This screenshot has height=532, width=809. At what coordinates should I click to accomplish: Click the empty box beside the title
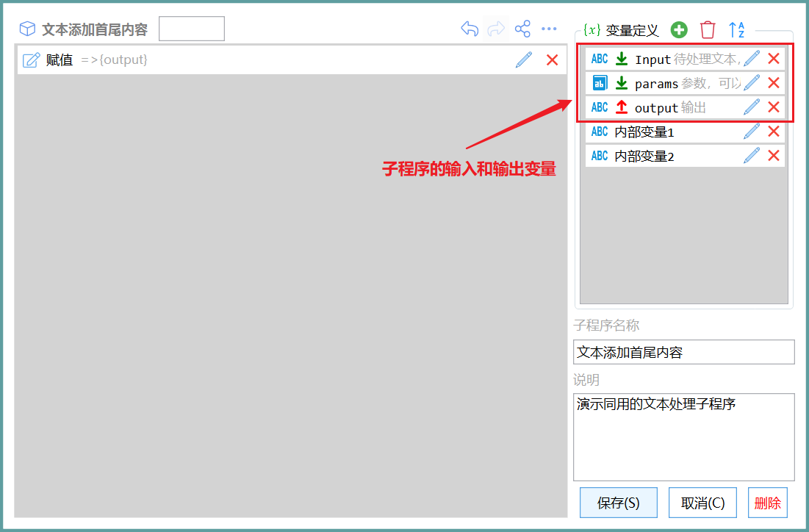[192, 29]
